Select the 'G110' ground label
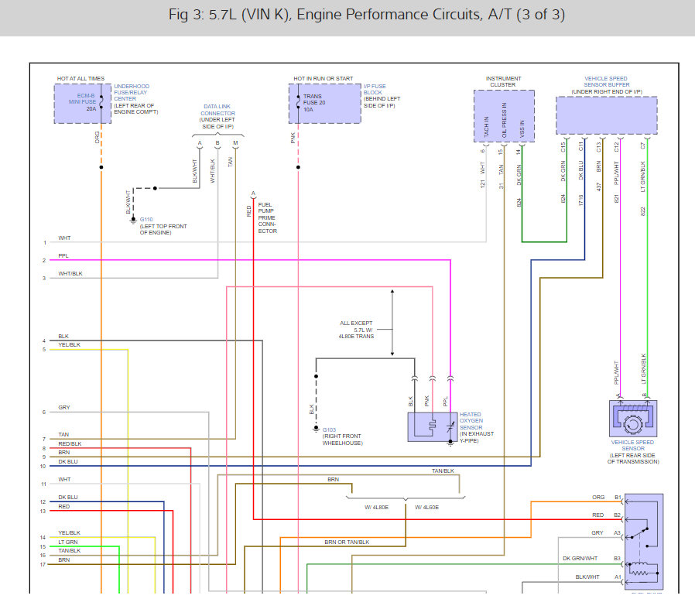695x616 pixels. pyautogui.click(x=146, y=219)
